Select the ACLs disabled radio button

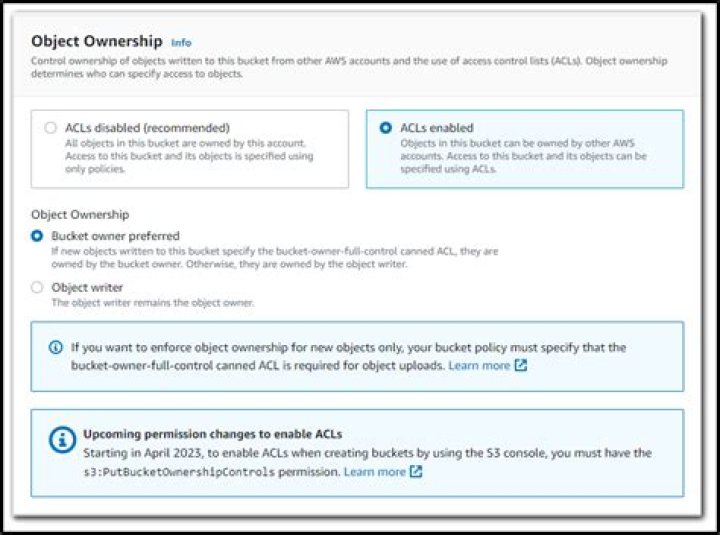click(51, 128)
